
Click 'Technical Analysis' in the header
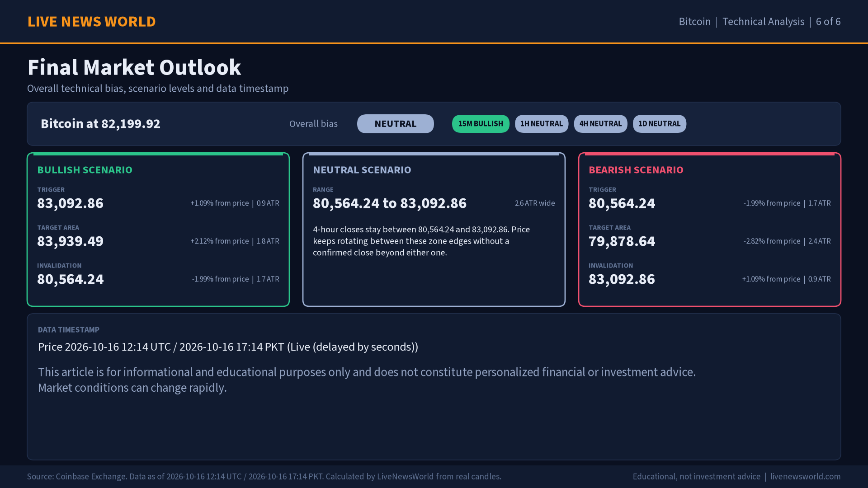764,22
